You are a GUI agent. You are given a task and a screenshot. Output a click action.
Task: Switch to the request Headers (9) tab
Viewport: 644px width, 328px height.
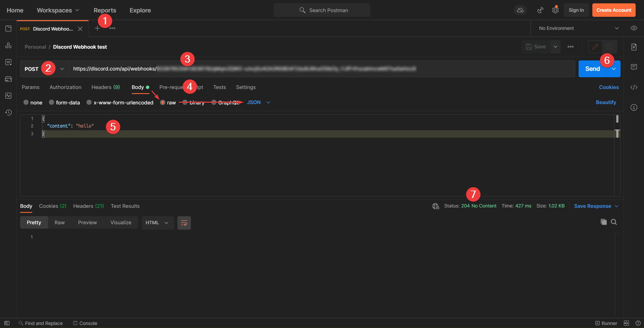106,87
